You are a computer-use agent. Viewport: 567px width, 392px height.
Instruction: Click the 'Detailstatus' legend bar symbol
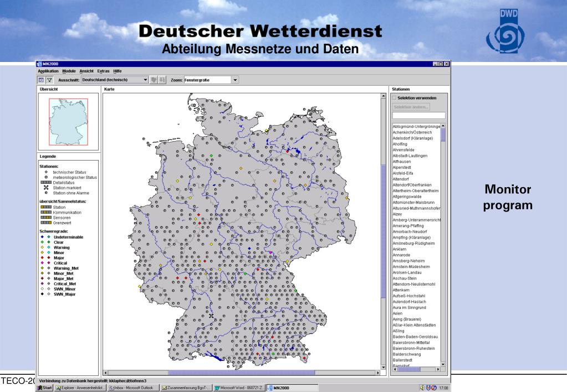click(x=46, y=183)
